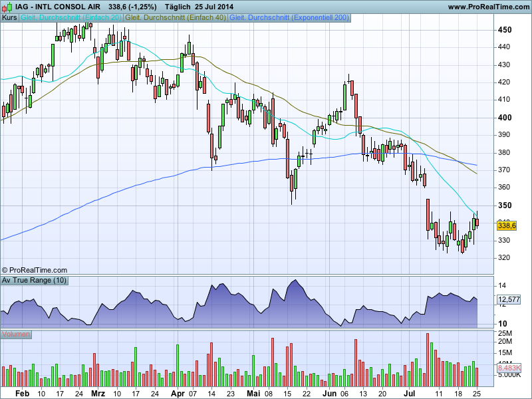Image resolution: width=532 pixels, height=399 pixels.
Task: Select the Kurs legend label
Action: (9, 17)
